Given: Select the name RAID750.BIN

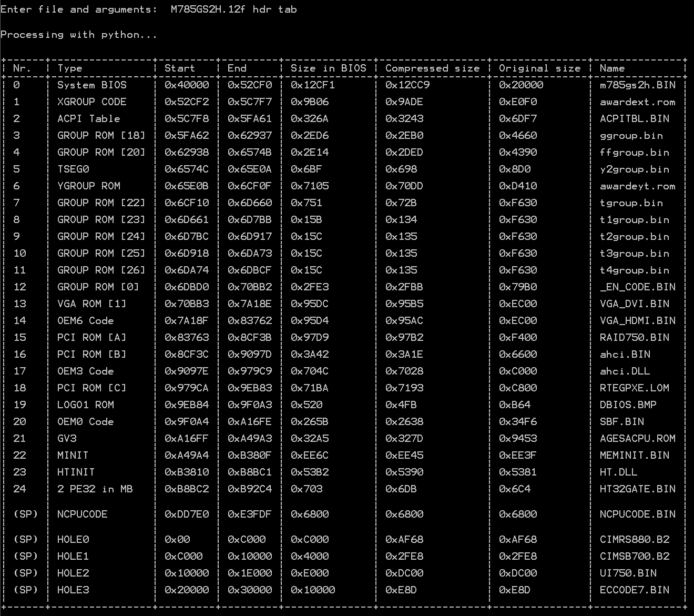Looking at the screenshot, I should [x=634, y=337].
